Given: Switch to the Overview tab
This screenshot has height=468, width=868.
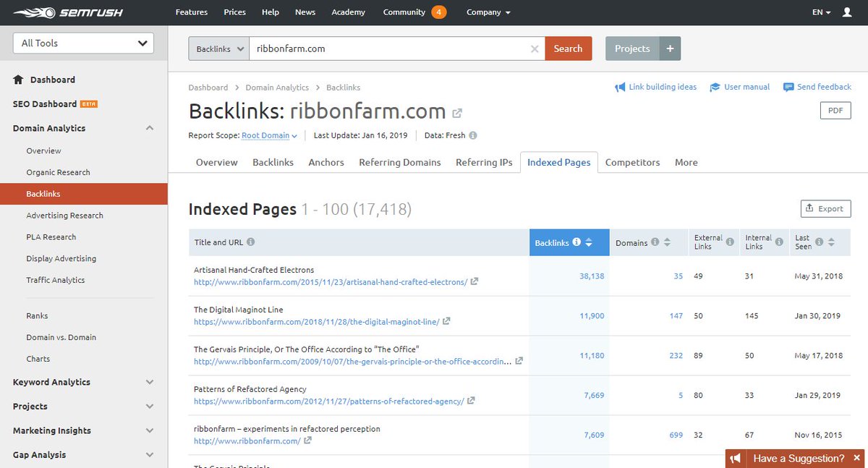Looking at the screenshot, I should click(216, 162).
